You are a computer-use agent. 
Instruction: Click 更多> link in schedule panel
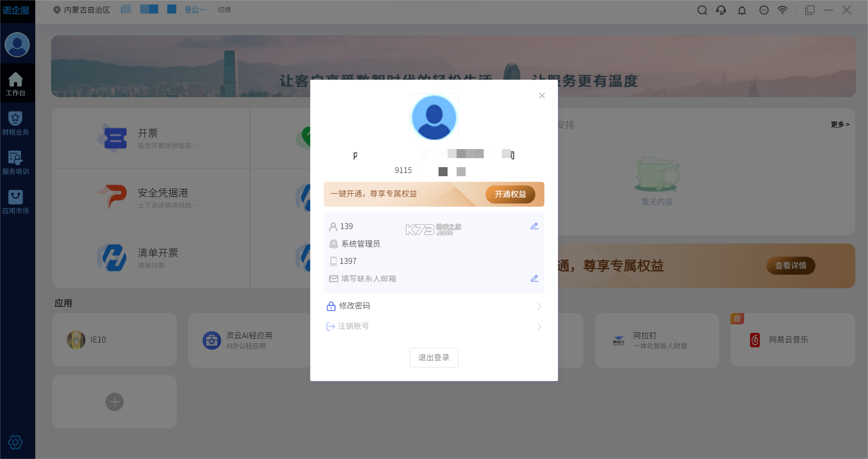(x=840, y=124)
